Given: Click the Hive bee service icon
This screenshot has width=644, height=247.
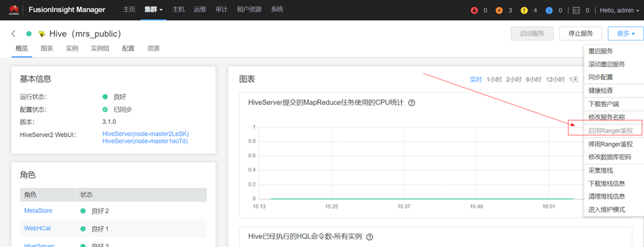Looking at the screenshot, I should click(x=42, y=34).
